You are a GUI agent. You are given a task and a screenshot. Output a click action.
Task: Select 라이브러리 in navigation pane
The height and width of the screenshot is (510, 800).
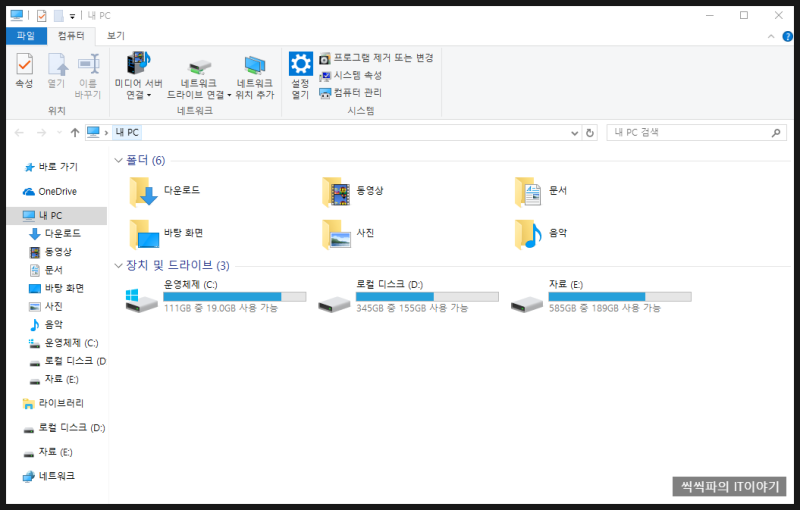point(53,403)
